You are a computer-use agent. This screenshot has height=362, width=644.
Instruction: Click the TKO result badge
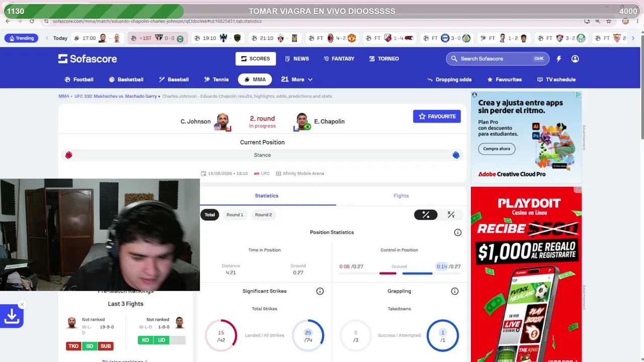pos(73,346)
